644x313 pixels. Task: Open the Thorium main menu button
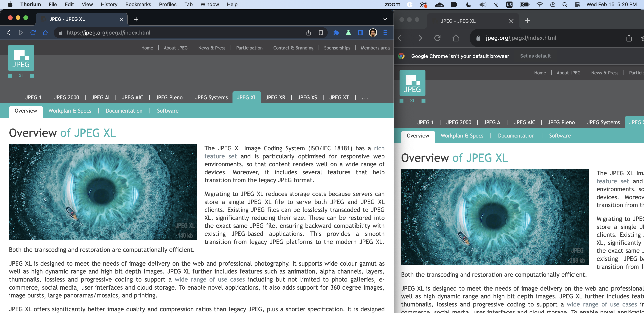(x=385, y=33)
